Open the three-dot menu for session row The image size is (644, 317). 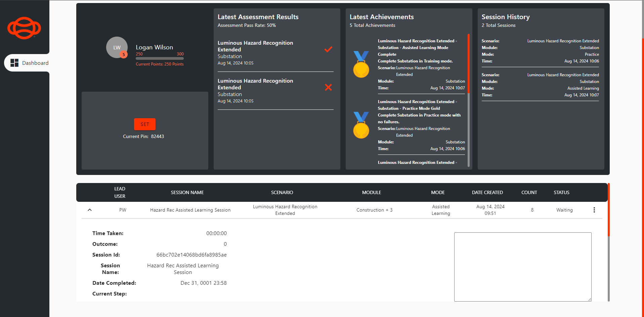coord(594,210)
